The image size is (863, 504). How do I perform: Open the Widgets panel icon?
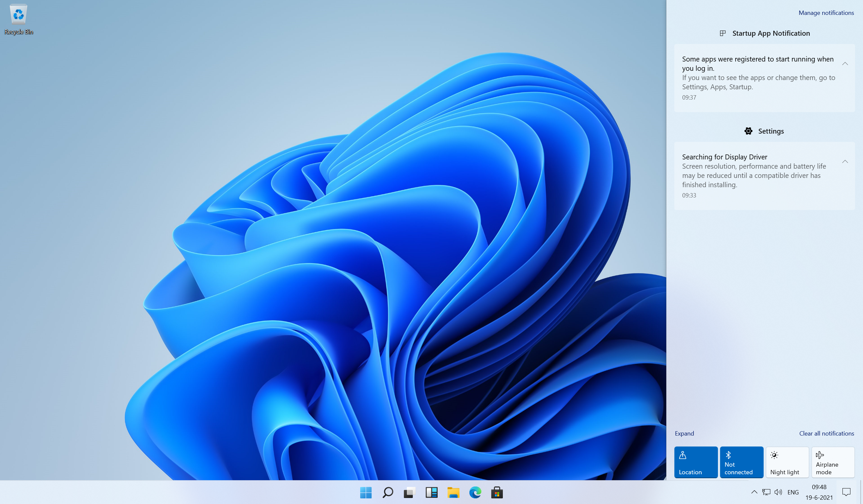point(432,492)
